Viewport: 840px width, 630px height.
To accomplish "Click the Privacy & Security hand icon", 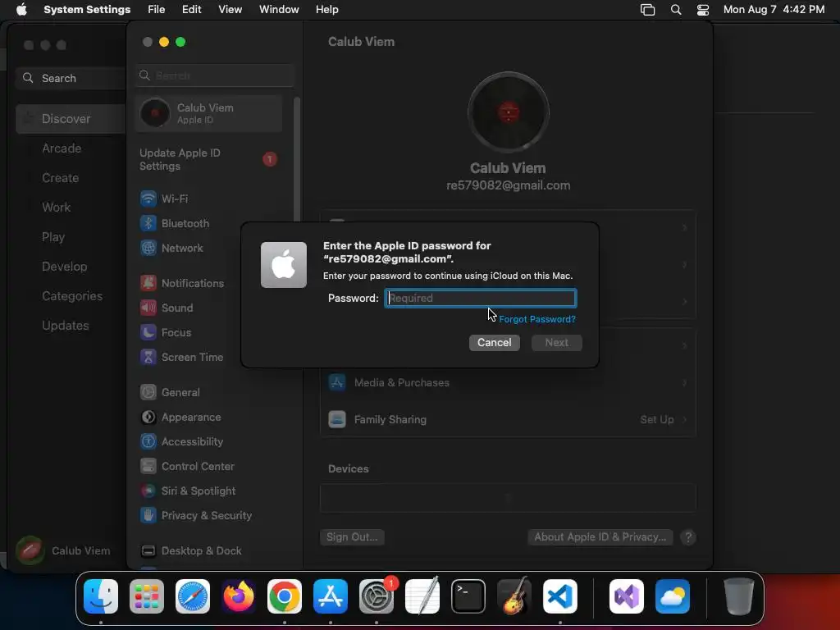I will tap(148, 515).
